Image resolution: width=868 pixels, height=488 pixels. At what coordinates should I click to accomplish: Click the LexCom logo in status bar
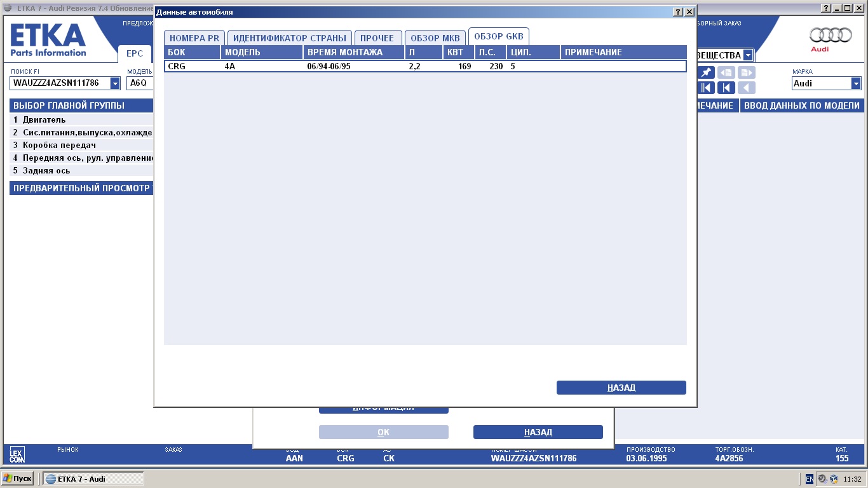tap(17, 454)
